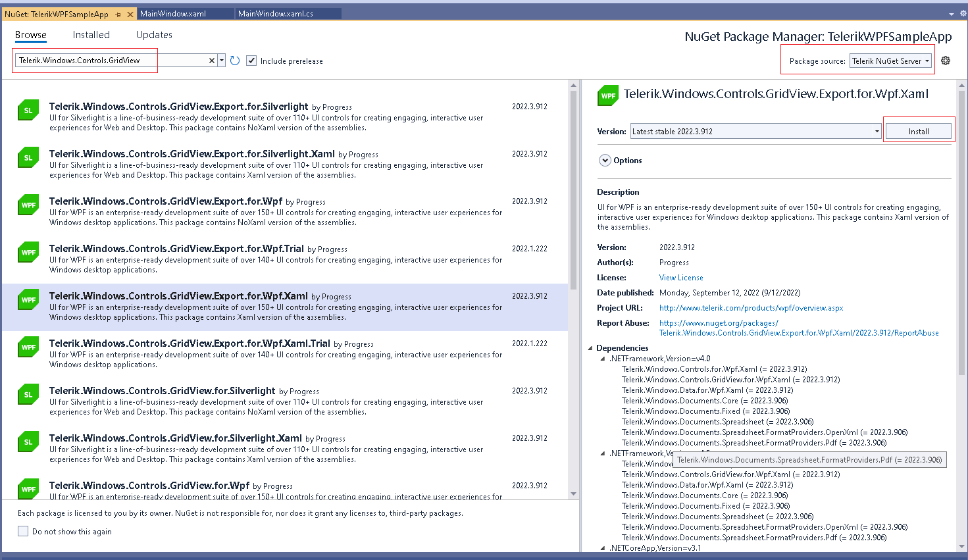Click the WPF icon in the package details header
This screenshot has height=560, width=968.
point(608,95)
